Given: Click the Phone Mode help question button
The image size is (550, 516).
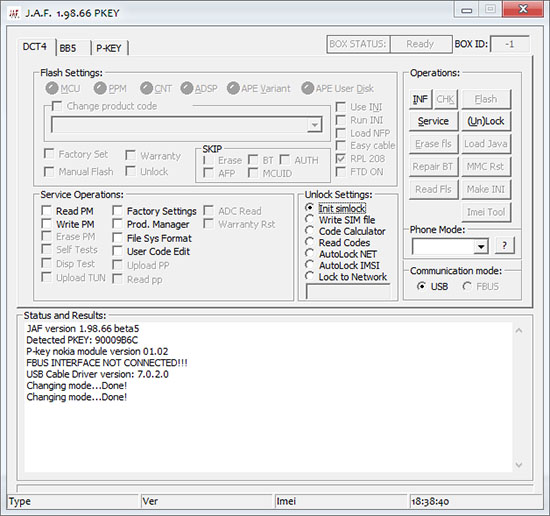Looking at the screenshot, I should 504,245.
